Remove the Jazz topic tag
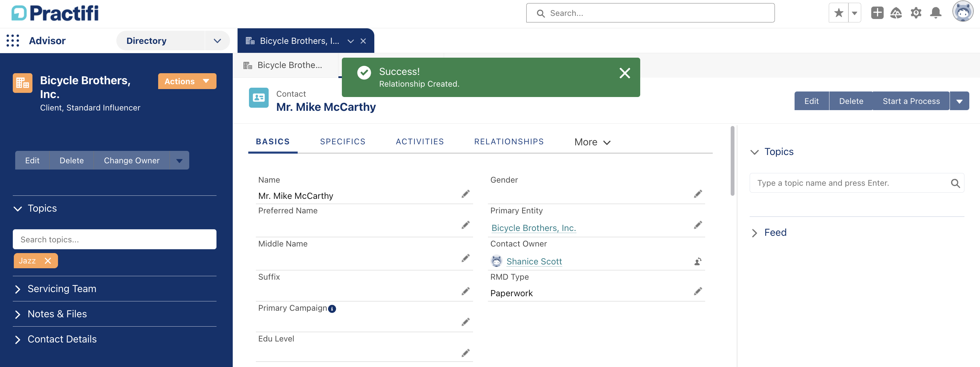This screenshot has height=367, width=980. pyautogui.click(x=48, y=261)
